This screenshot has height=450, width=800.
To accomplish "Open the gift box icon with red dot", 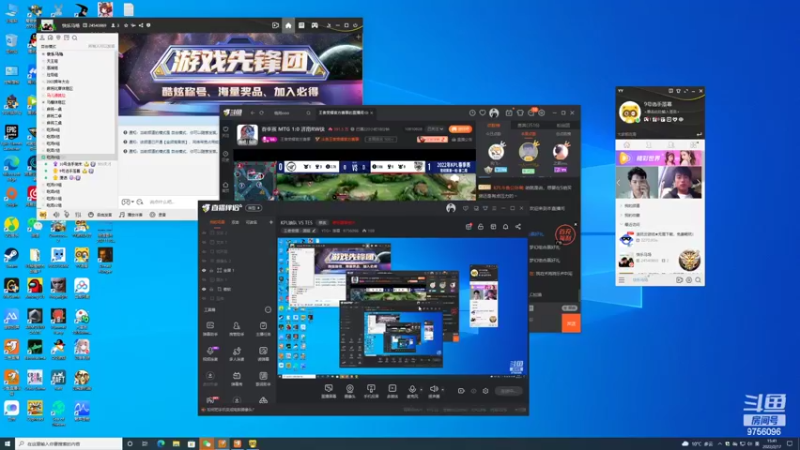I will (x=468, y=227).
